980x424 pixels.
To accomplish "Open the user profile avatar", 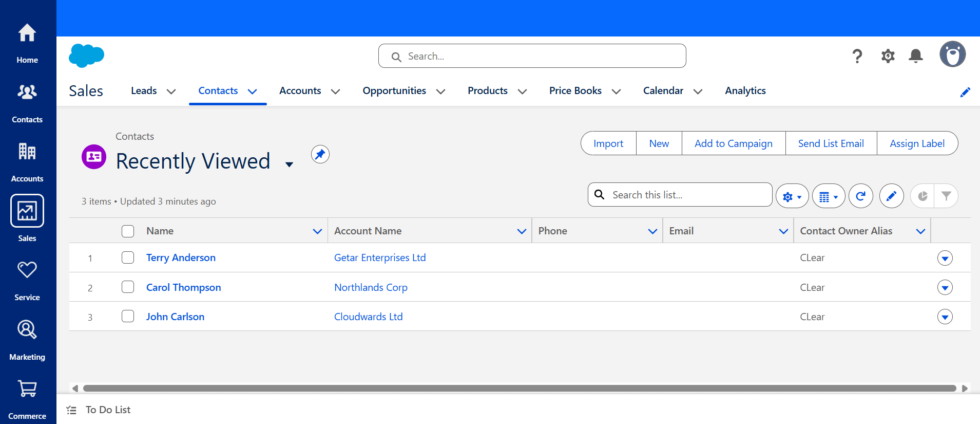I will point(953,54).
